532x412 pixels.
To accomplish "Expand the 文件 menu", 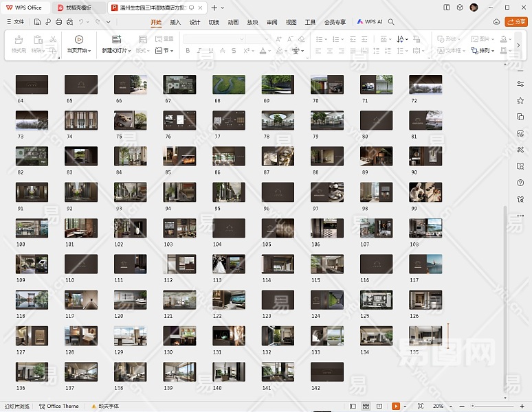I will click(x=14, y=22).
